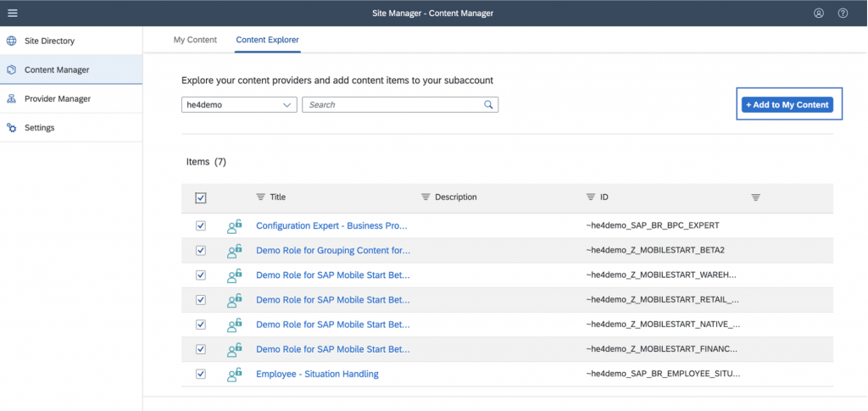
Task: Open Settings in the sidebar
Action: [71, 128]
